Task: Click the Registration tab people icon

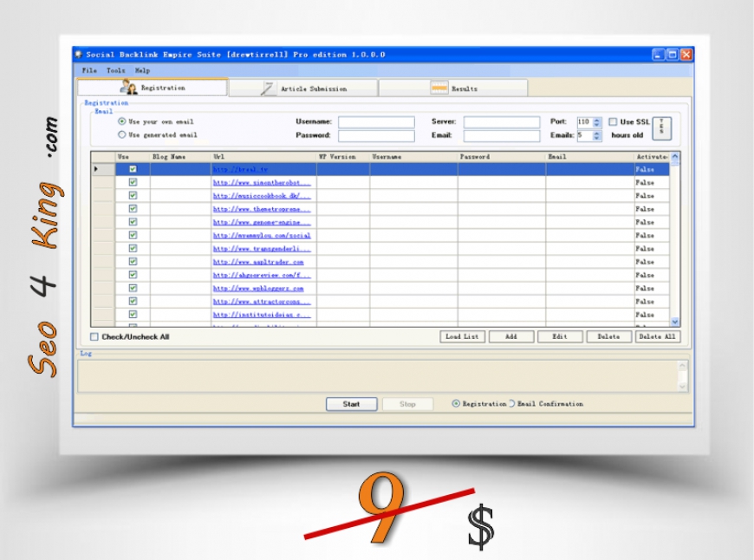Action: (128, 87)
